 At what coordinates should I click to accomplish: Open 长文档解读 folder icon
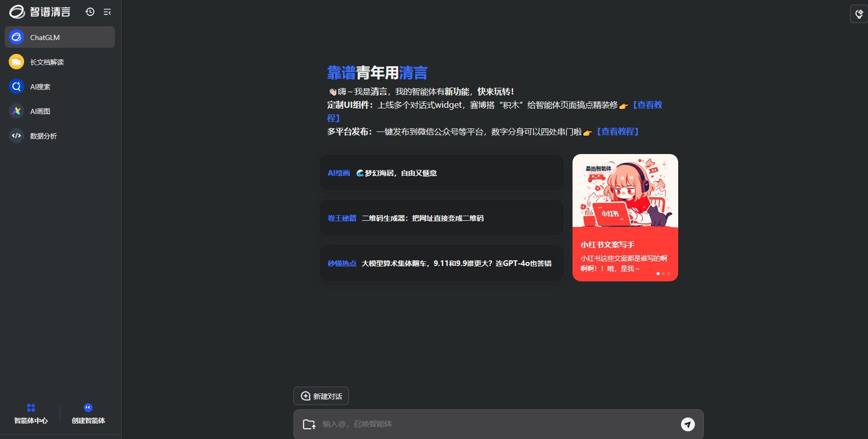tap(16, 62)
